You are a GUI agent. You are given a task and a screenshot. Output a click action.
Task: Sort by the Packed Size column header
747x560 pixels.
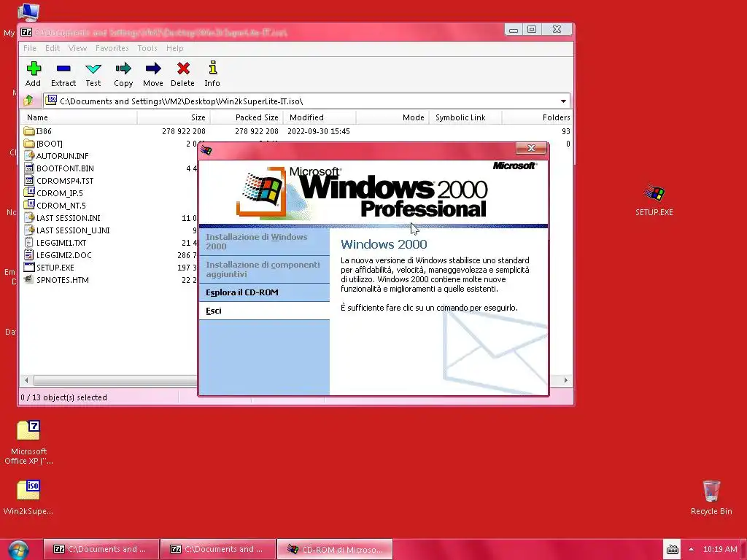(x=247, y=117)
